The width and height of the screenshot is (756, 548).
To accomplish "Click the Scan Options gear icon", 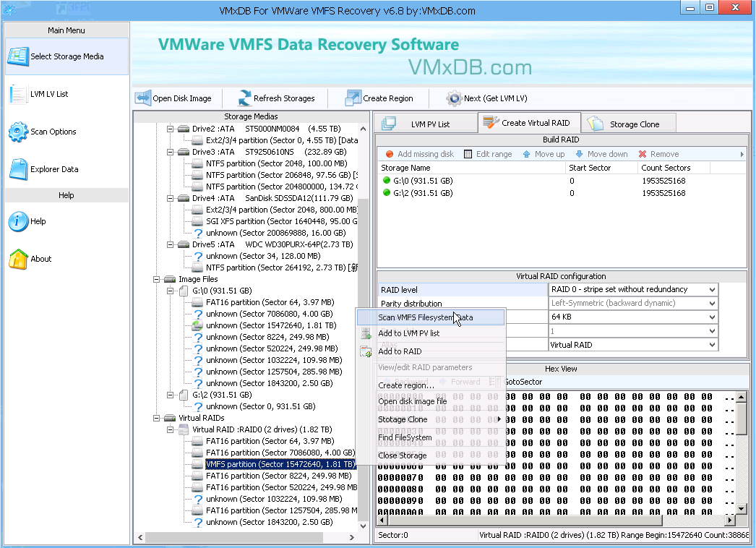I will pyautogui.click(x=18, y=132).
